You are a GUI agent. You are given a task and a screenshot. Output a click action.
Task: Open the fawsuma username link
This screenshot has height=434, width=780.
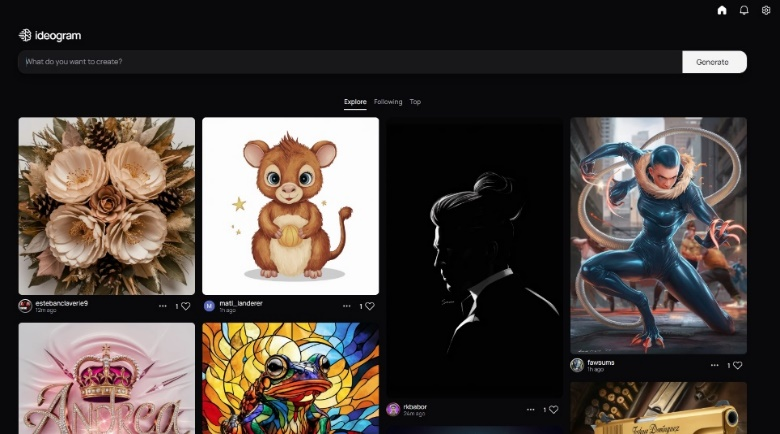click(x=601, y=362)
